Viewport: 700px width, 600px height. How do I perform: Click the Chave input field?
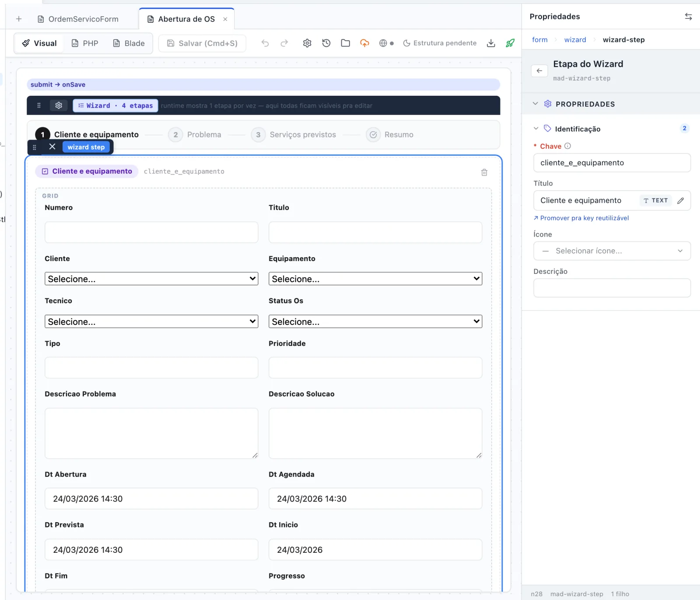coord(612,163)
